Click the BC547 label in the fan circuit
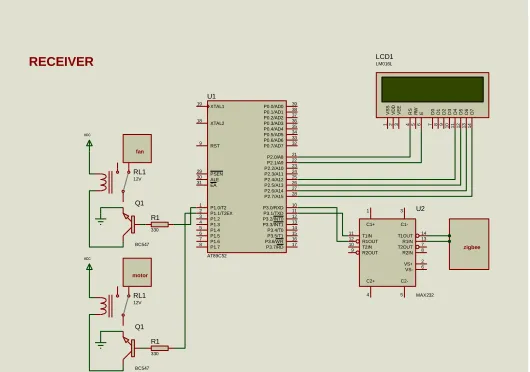The width and height of the screenshot is (530, 372). [x=142, y=244]
